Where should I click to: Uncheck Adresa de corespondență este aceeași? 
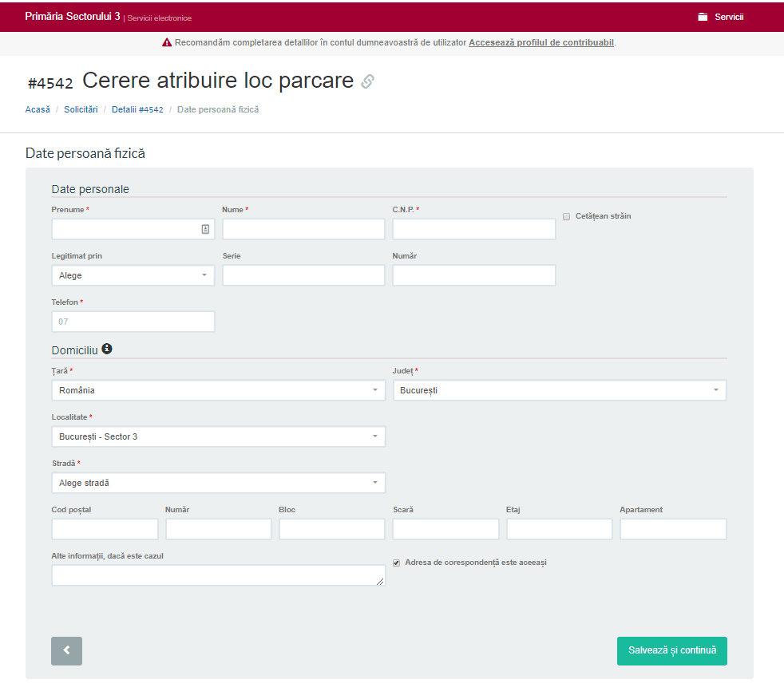pyautogui.click(x=397, y=563)
